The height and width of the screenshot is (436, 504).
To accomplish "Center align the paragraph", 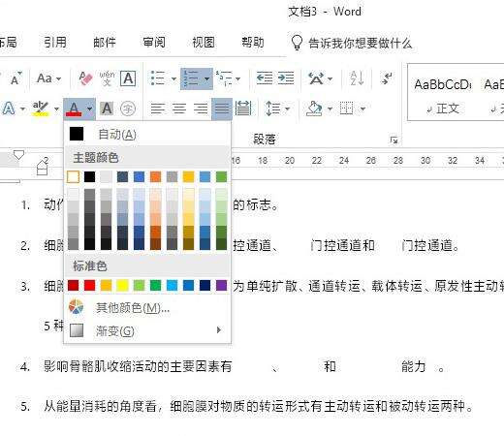I will tap(179, 109).
